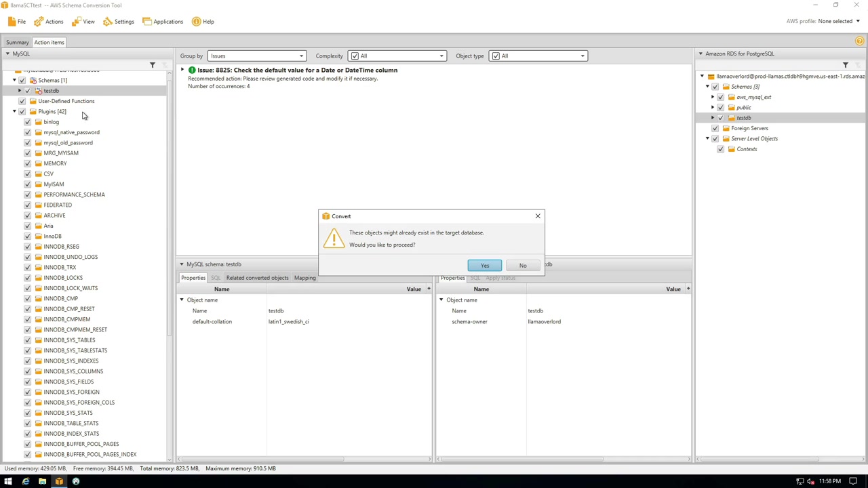Image resolution: width=868 pixels, height=488 pixels.
Task: Open the Object type dropdown
Action: (538, 56)
